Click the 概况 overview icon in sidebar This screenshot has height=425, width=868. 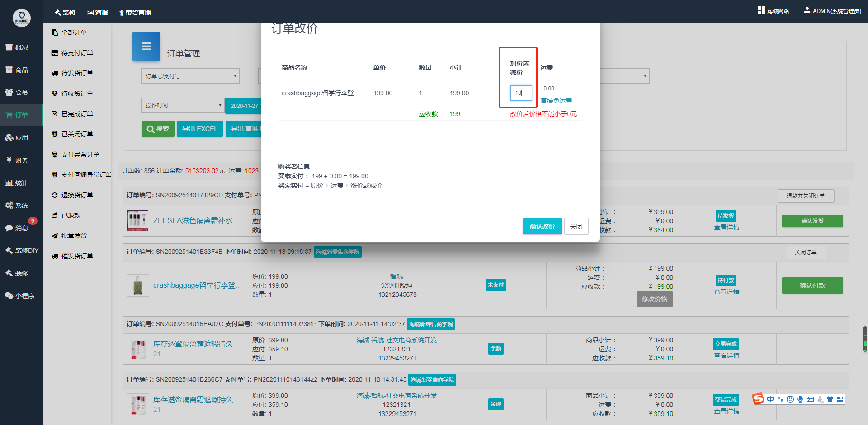(9, 47)
